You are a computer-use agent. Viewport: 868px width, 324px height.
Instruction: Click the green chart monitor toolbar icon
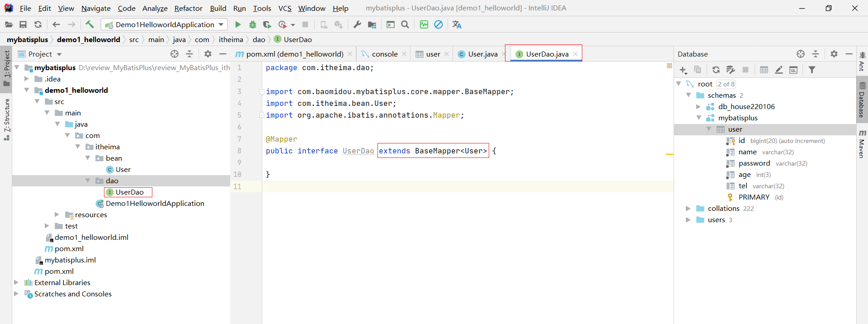tap(424, 24)
